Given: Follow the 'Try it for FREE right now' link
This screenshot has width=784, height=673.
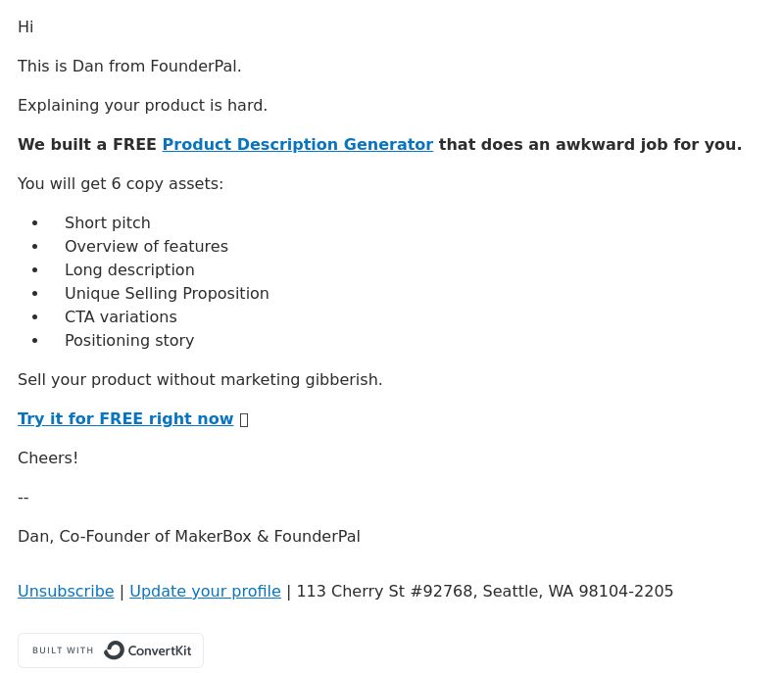Looking at the screenshot, I should [x=125, y=418].
